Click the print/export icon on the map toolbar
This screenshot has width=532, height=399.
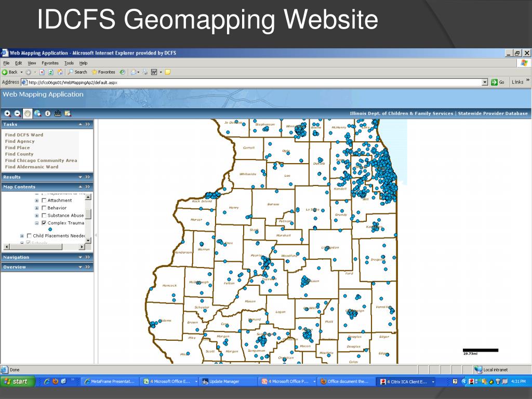point(68,113)
